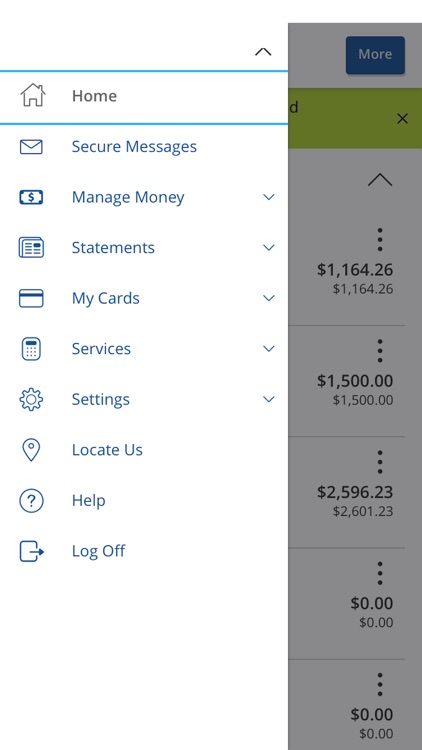Expand the Manage Money submenu chevron
The height and width of the screenshot is (750, 422).
pyautogui.click(x=269, y=197)
